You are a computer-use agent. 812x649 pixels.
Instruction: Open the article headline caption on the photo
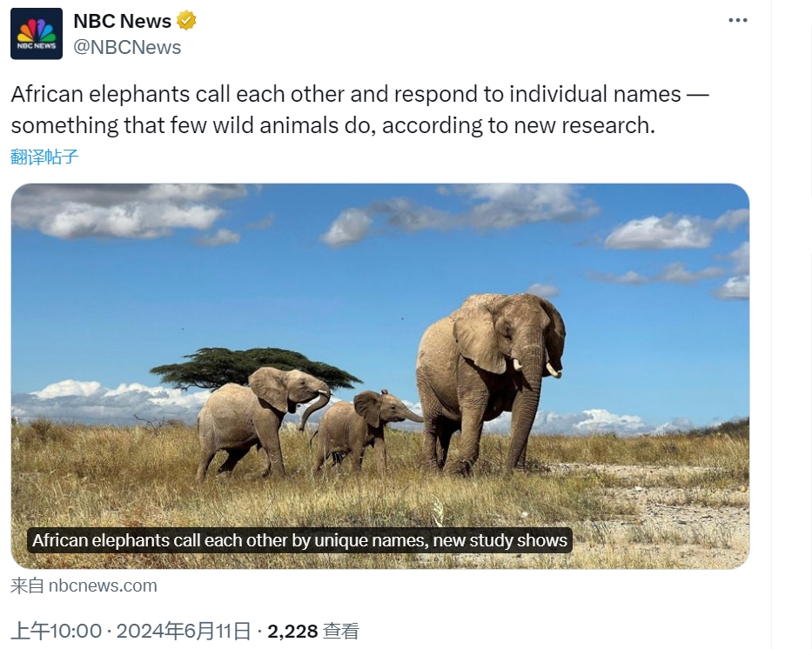click(299, 540)
